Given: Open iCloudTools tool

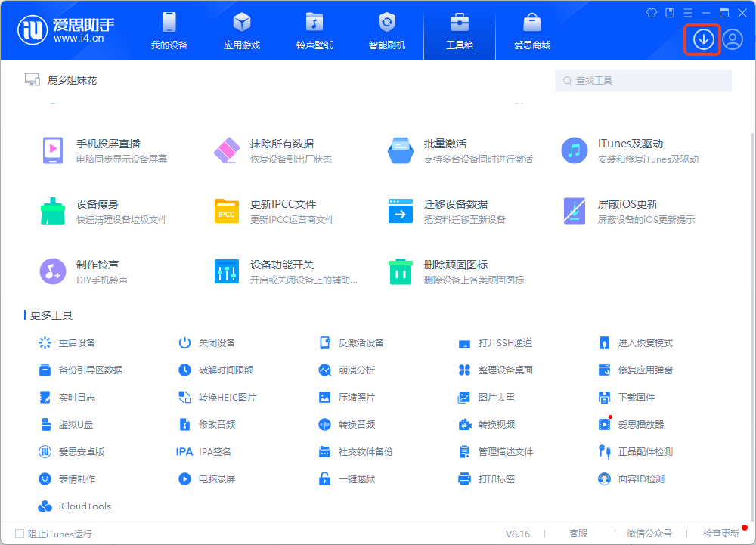Looking at the screenshot, I should click(75, 506).
